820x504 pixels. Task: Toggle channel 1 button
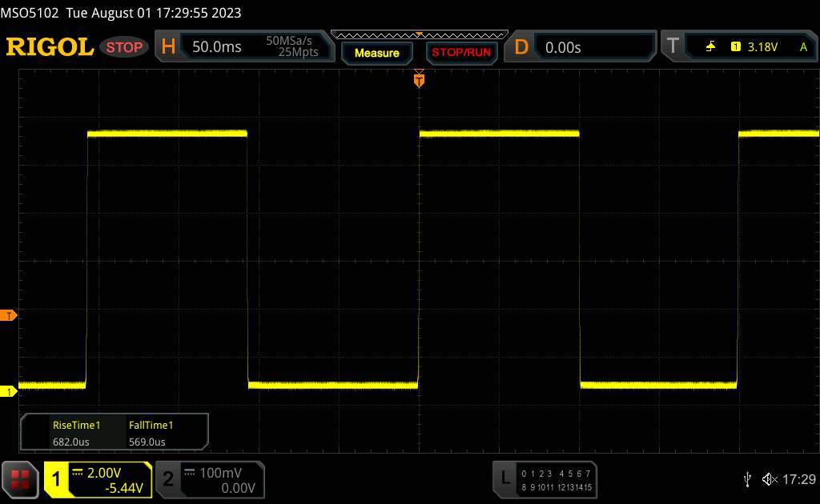click(x=56, y=479)
